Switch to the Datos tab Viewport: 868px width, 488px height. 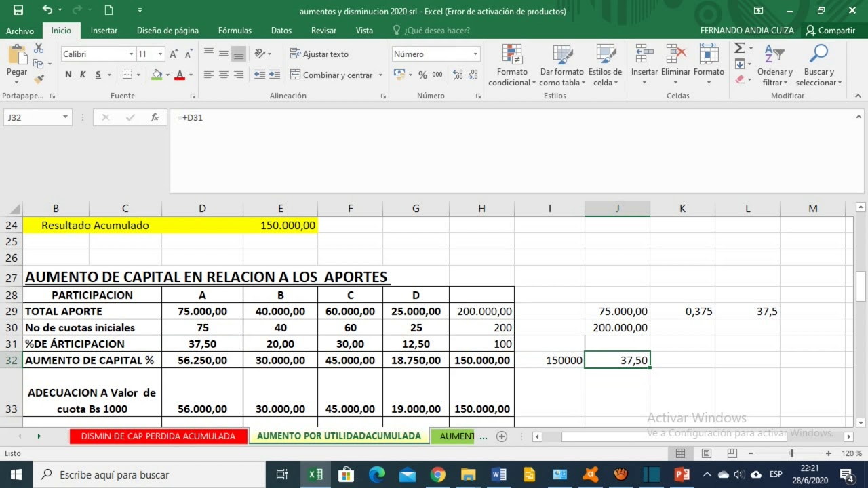[281, 30]
